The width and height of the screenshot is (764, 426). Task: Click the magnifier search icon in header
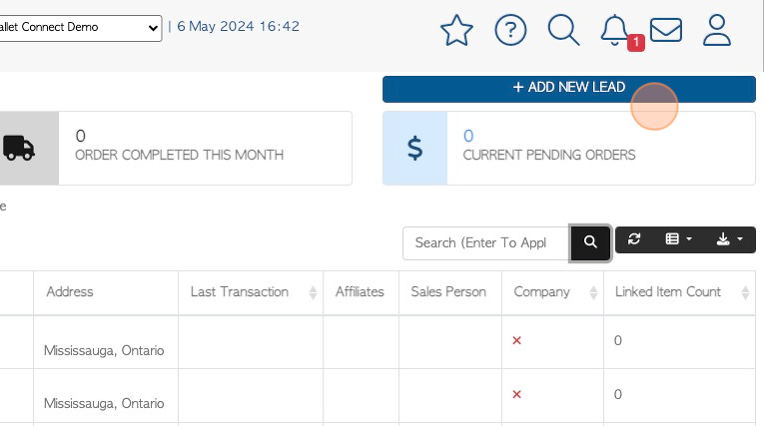coord(563,30)
